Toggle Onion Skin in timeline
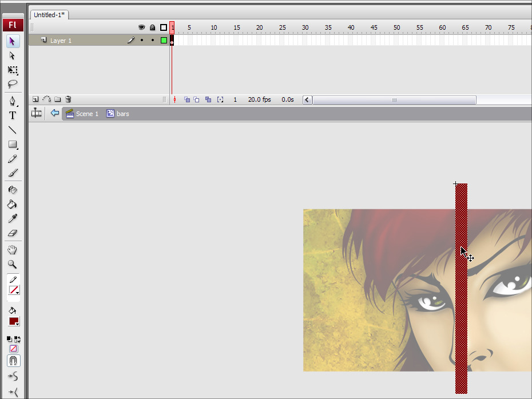Viewport: 532px width, 399px height. 187,99
